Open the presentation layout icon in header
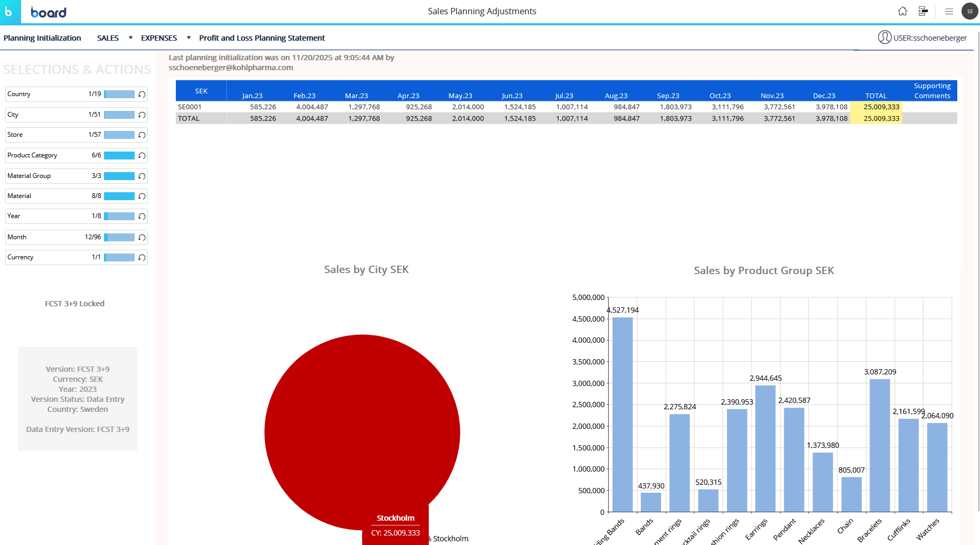 click(x=923, y=11)
